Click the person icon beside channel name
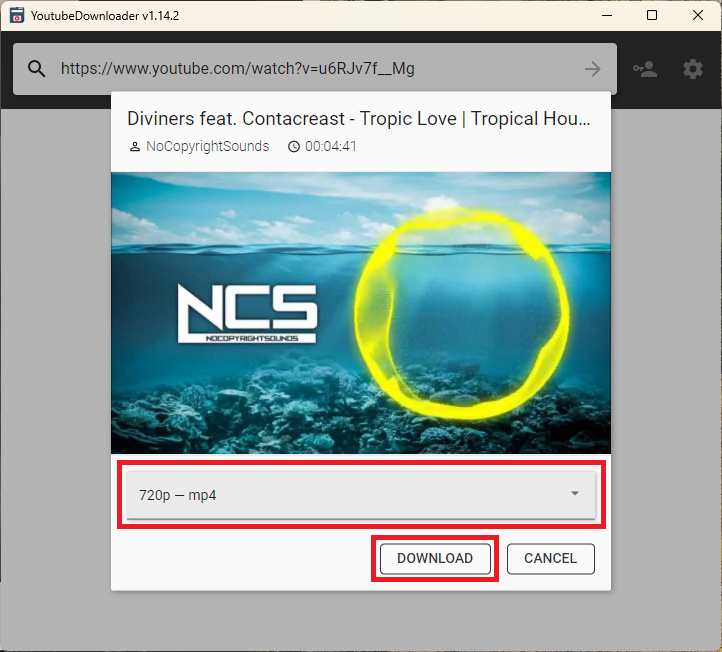The image size is (722, 652). point(134,147)
